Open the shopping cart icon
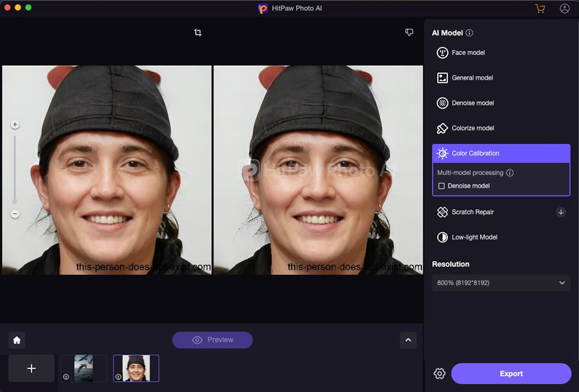Viewport: 579px width, 392px height. pyautogui.click(x=540, y=9)
